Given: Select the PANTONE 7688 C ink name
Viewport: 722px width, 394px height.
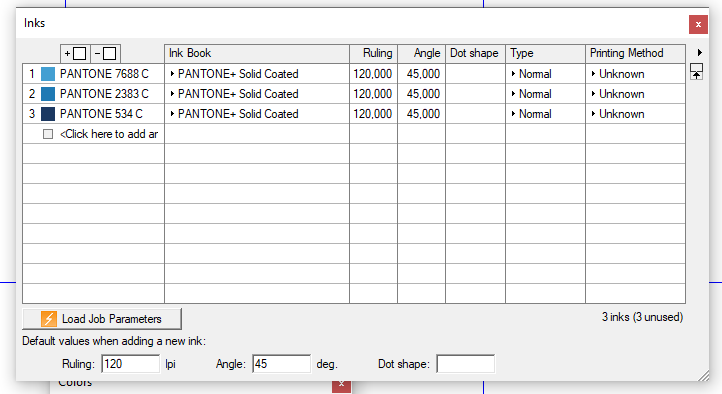Looking at the screenshot, I should coord(104,74).
